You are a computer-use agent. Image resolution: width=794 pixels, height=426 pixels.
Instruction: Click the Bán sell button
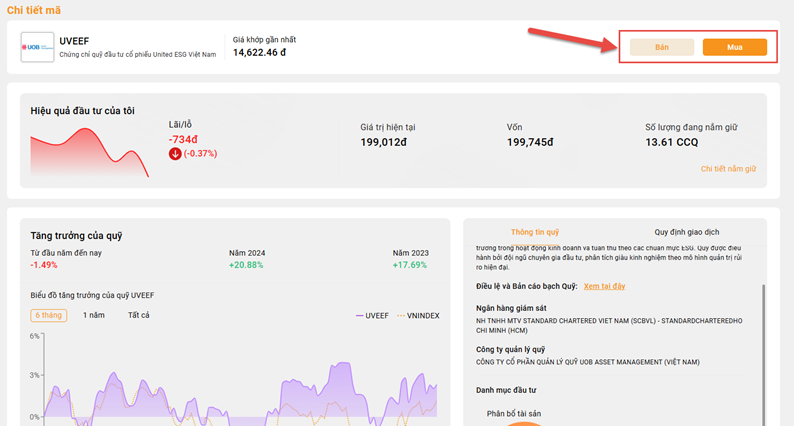[662, 47]
